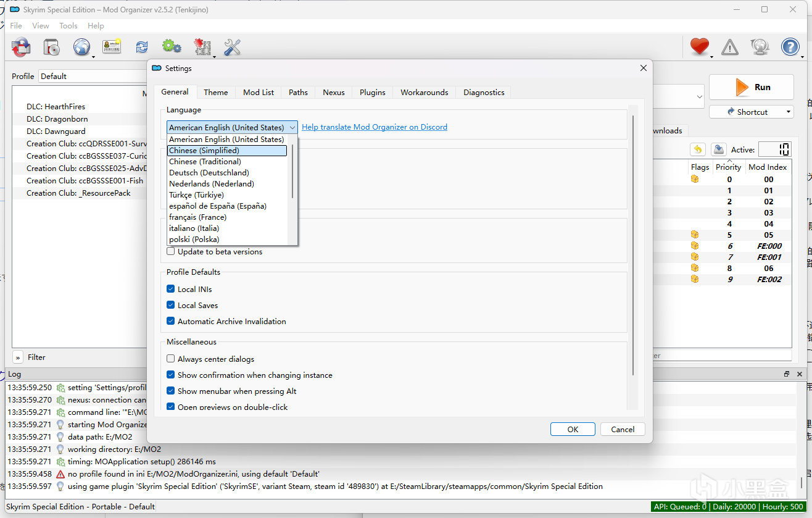Open Help translate Mod Organizer on Discord link

pos(375,127)
